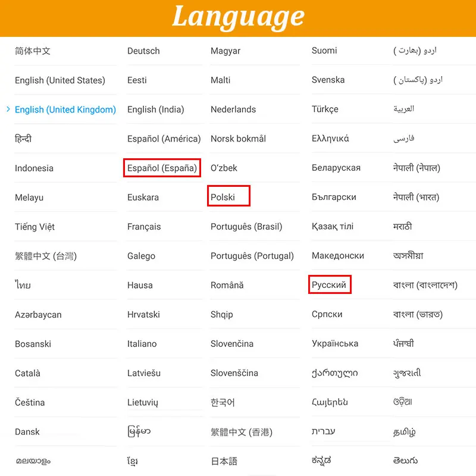Select the highlighted Русский option
476x476 pixels.
click(330, 285)
